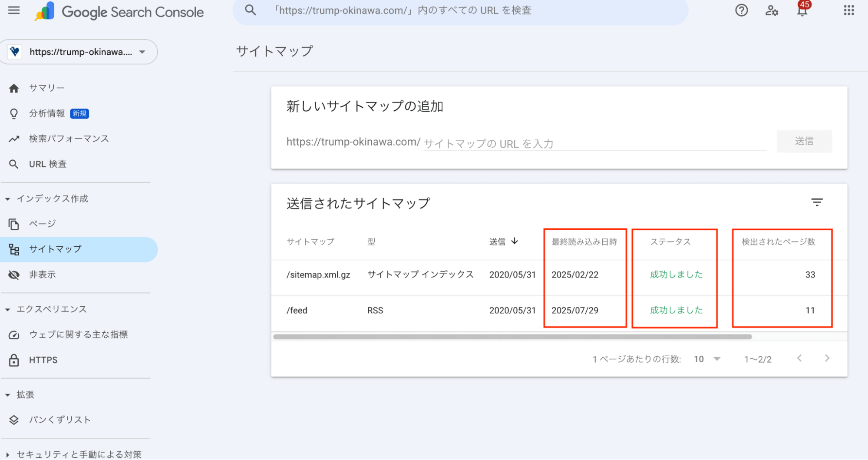Open the /sitemap.xml.gz sitemap entry
This screenshot has height=460, width=868.
tap(318, 274)
